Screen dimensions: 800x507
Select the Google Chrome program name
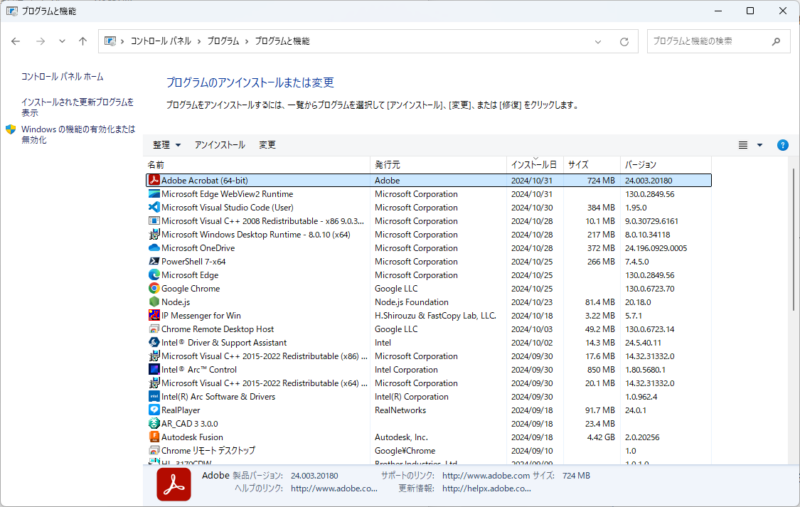click(190, 288)
